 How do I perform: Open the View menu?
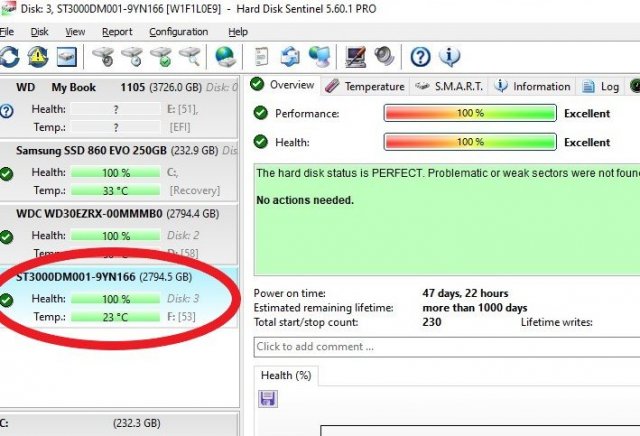point(75,32)
